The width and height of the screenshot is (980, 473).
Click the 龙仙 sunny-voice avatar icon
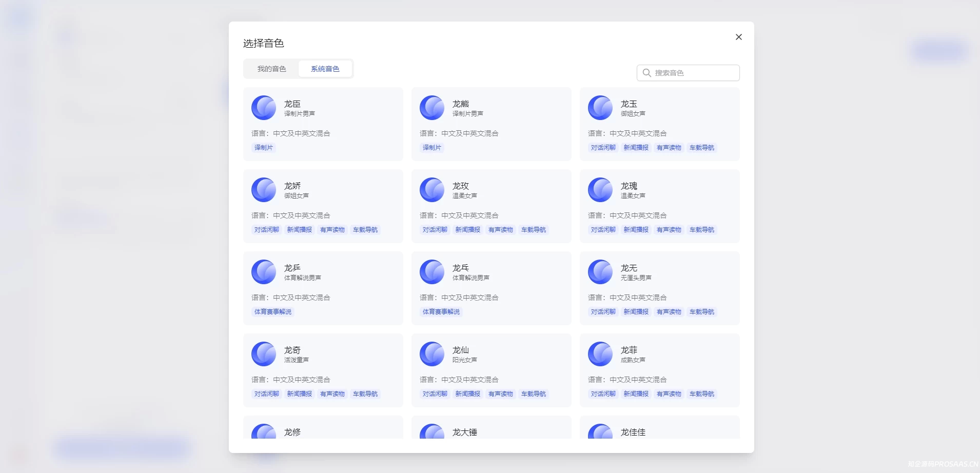(432, 354)
